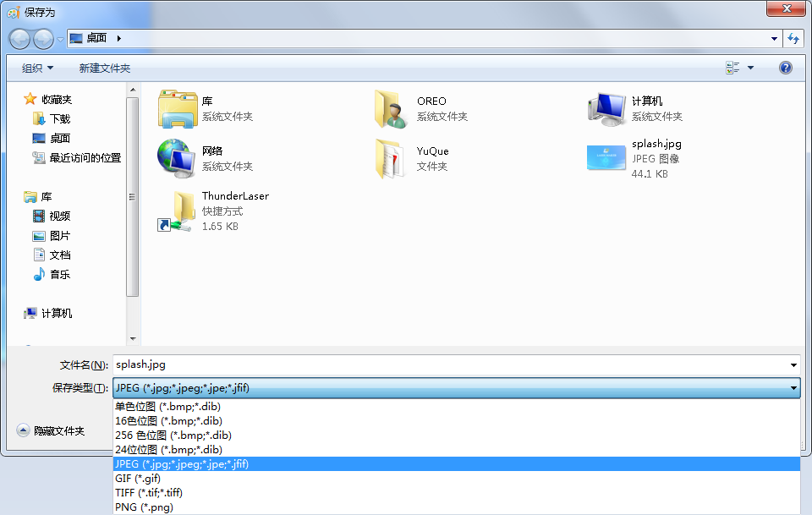This screenshot has height=515, width=812.
Task: Click the 新建文件夹 new folder button
Action: click(105, 68)
